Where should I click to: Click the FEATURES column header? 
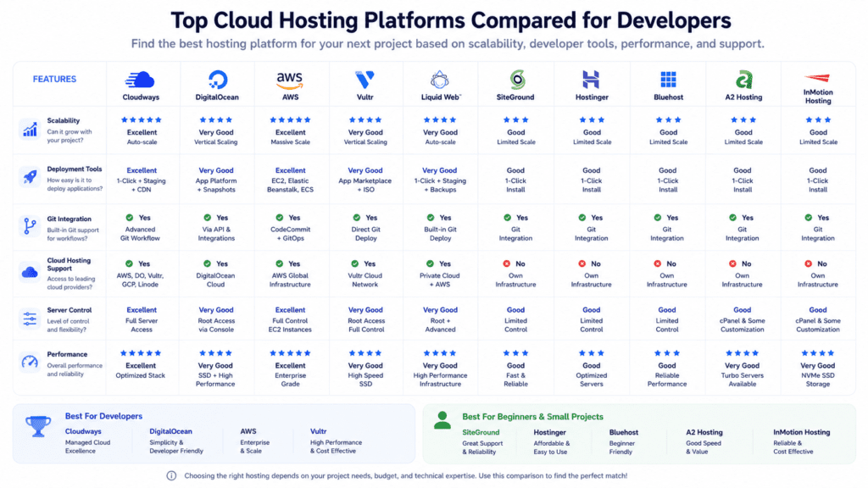tap(54, 79)
